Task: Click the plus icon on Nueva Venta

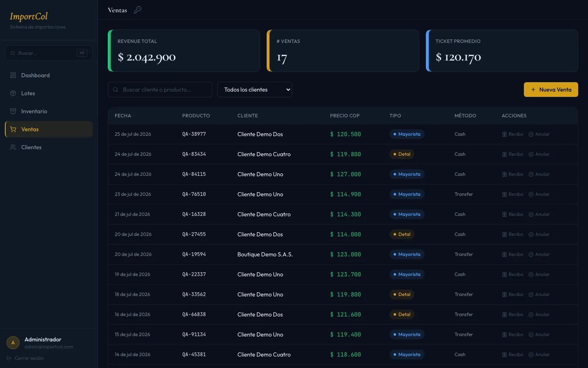Action: coord(533,90)
